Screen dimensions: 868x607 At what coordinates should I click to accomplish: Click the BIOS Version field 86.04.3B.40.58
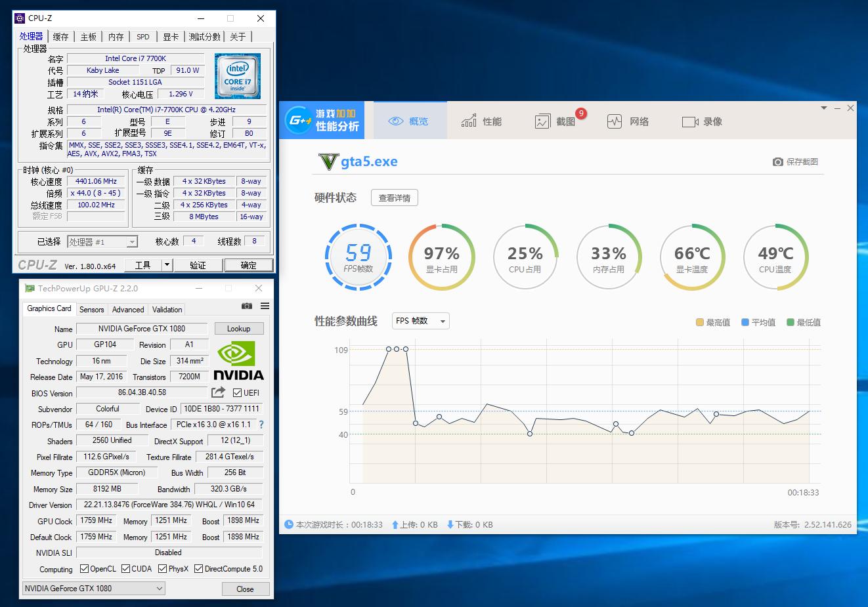pos(142,392)
